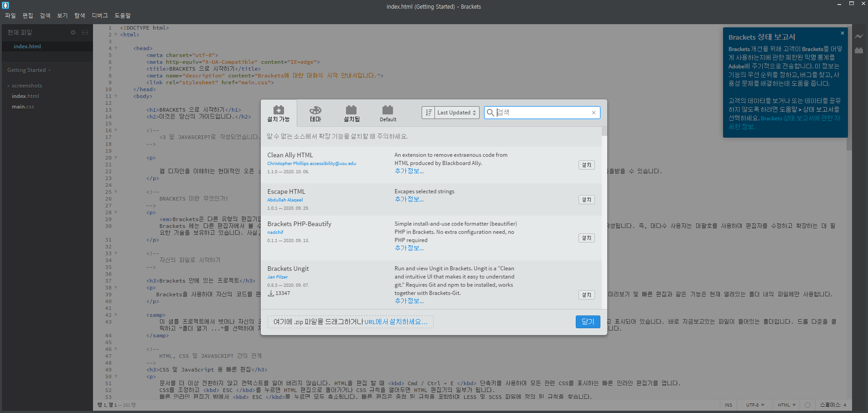
Task: Collapse the comment fold at line 16
Action: 116,130
